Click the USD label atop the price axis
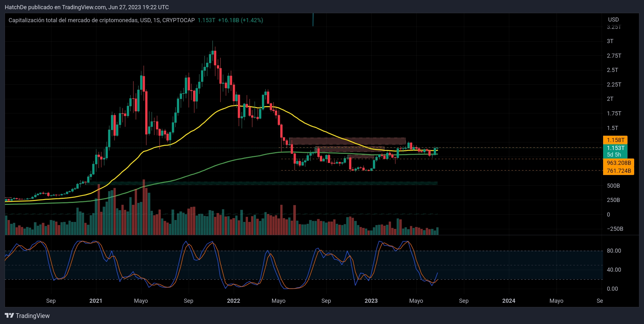This screenshot has width=644, height=324. pos(613,19)
